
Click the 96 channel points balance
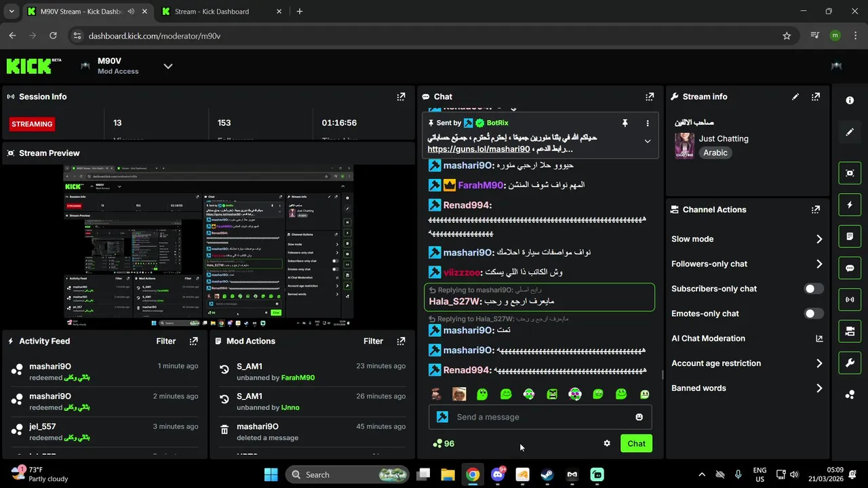(x=443, y=443)
